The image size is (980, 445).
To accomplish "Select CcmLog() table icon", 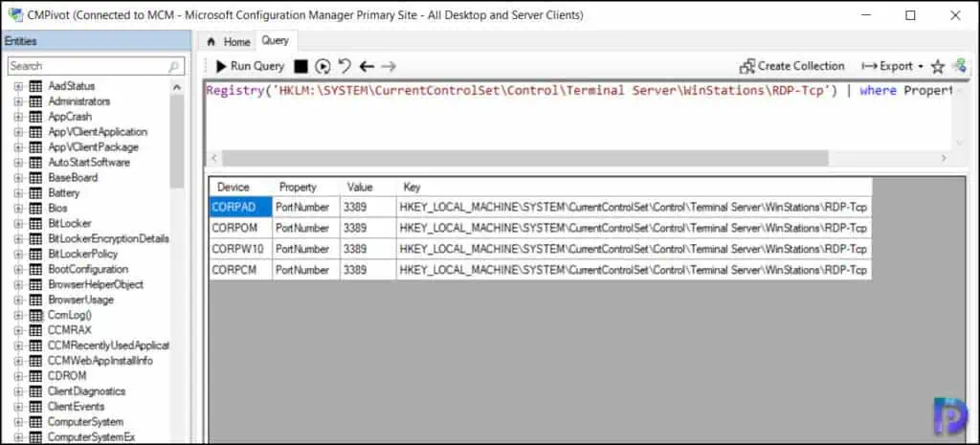I will tap(35, 315).
